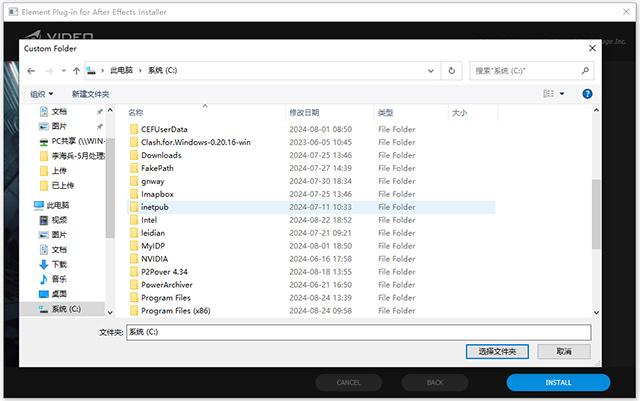Sort by the 修改日期 column header
The height and width of the screenshot is (401, 640).
(304, 113)
